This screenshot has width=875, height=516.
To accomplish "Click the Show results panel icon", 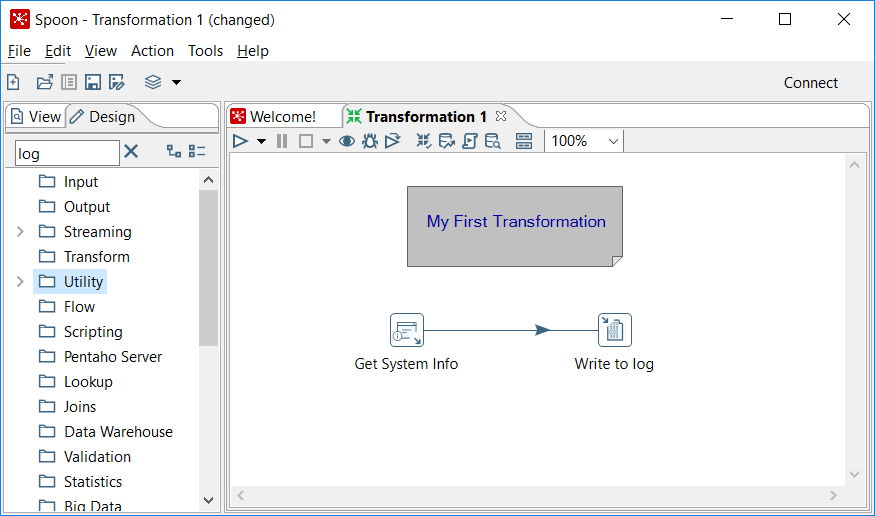I will click(524, 141).
